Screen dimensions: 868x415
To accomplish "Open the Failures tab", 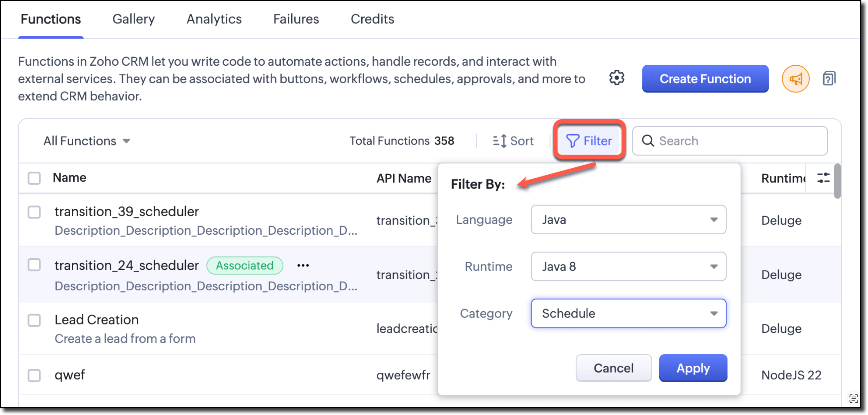I will (296, 19).
